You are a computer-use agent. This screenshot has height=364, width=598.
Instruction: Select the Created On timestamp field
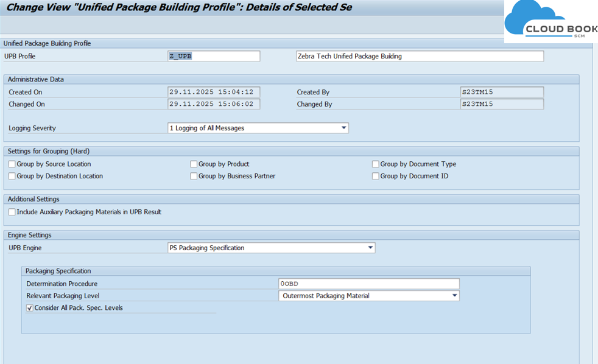[213, 93]
